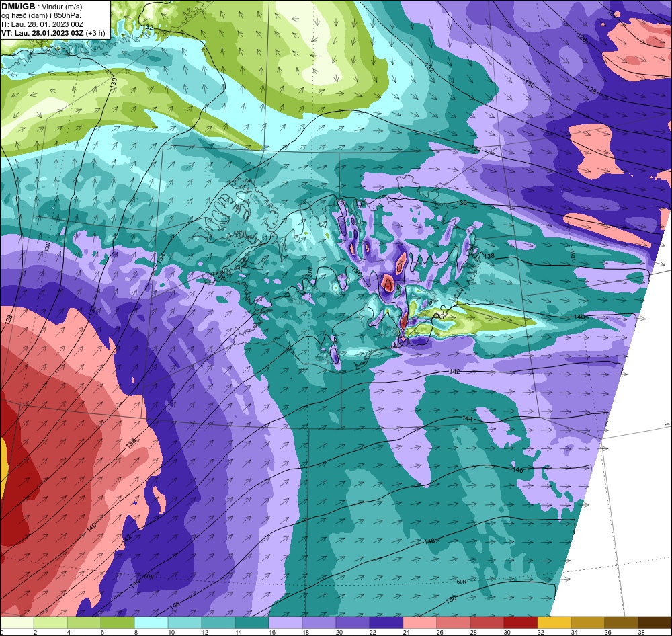Click the 30W longitude label
672x636 pixels.
click(x=47, y=247)
